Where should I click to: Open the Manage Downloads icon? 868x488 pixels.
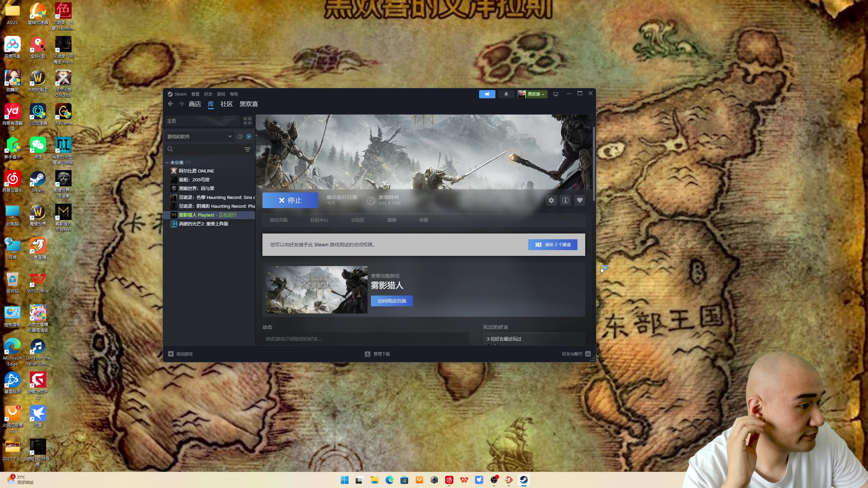point(367,354)
